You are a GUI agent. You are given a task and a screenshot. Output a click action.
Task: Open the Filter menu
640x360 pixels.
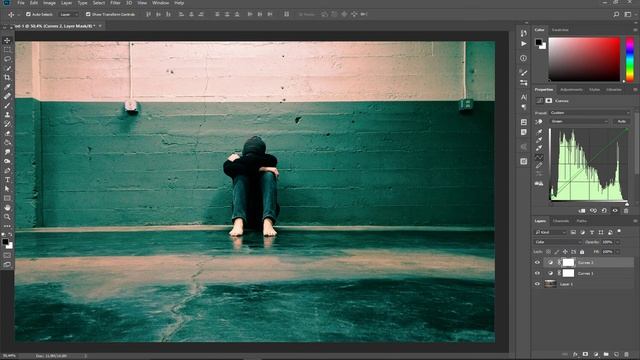pyautogui.click(x=116, y=3)
